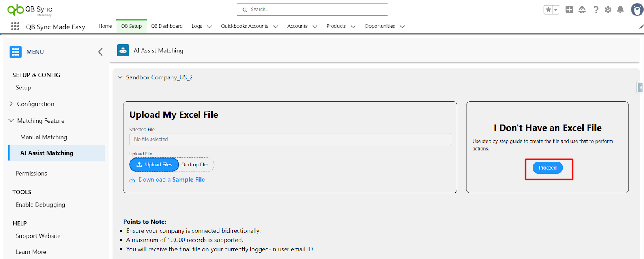Viewport: 644px width, 259px height.
Task: Click the panel handle on right edge
Action: tap(640, 87)
